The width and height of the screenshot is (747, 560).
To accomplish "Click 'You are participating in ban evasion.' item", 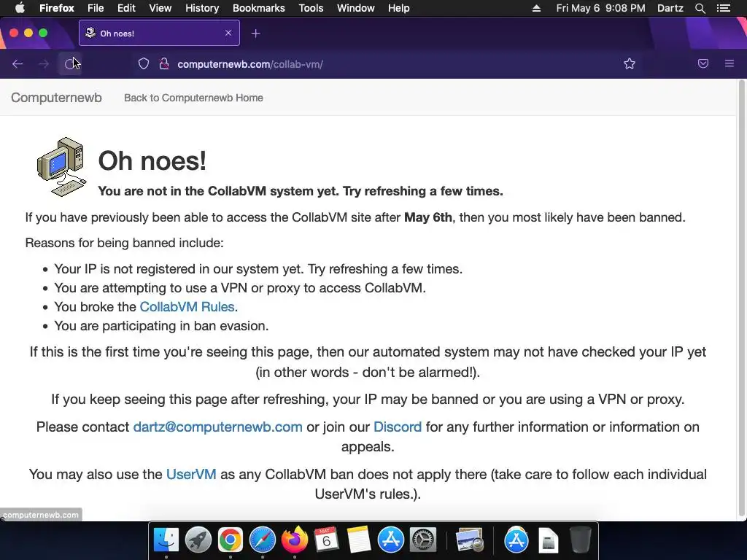I will tap(161, 326).
